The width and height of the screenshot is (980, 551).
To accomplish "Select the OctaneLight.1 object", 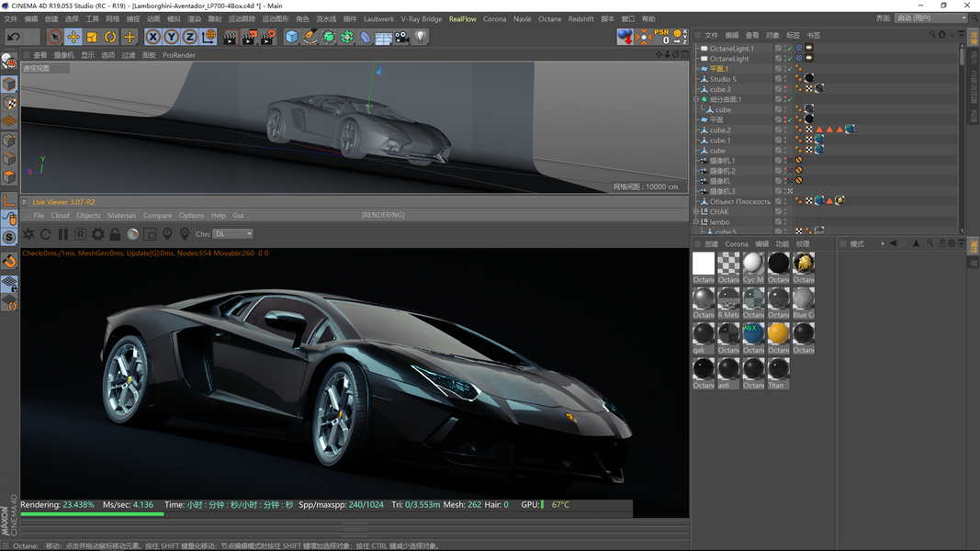I will coord(731,49).
